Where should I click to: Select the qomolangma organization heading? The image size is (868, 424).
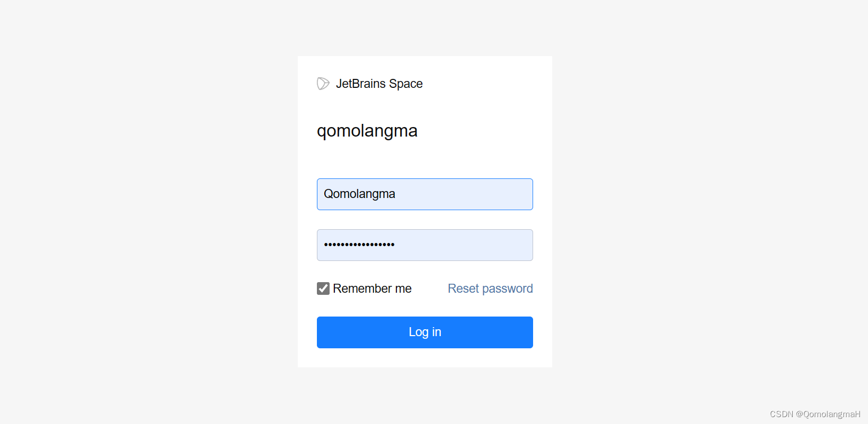point(367,131)
